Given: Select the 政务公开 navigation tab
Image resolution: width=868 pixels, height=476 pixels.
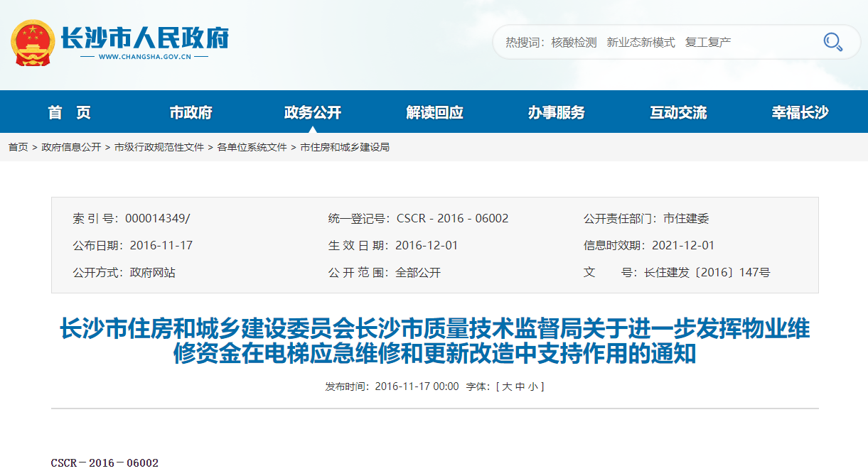Looking at the screenshot, I should coord(313,112).
